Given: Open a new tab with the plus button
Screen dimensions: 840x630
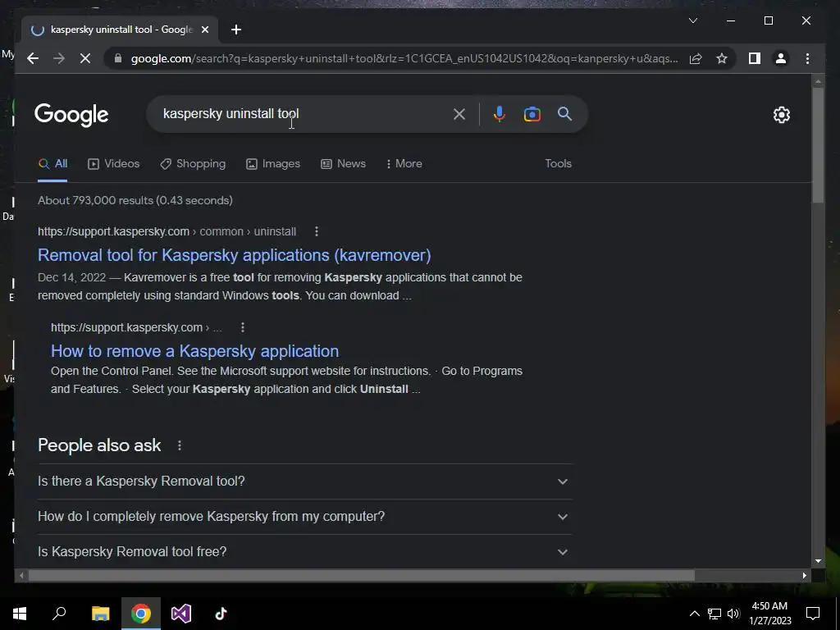Looking at the screenshot, I should 236,30.
